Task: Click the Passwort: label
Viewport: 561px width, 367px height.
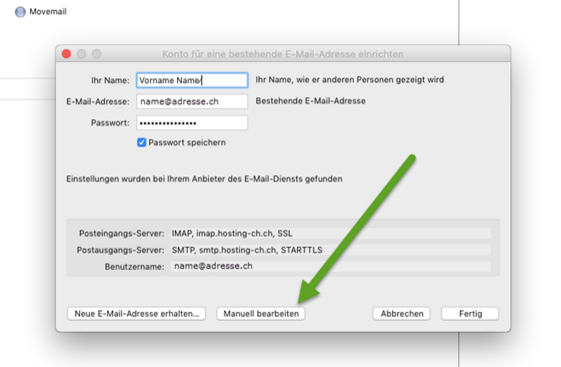Action: click(110, 123)
